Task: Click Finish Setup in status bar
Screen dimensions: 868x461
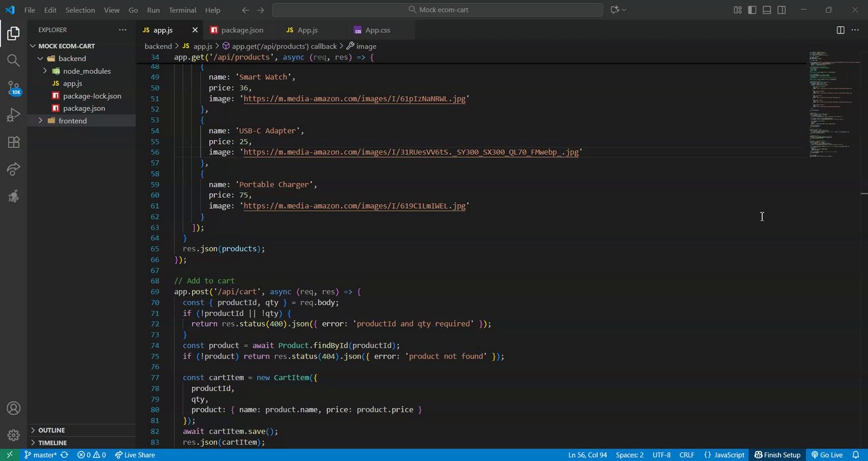Action: [x=777, y=455]
